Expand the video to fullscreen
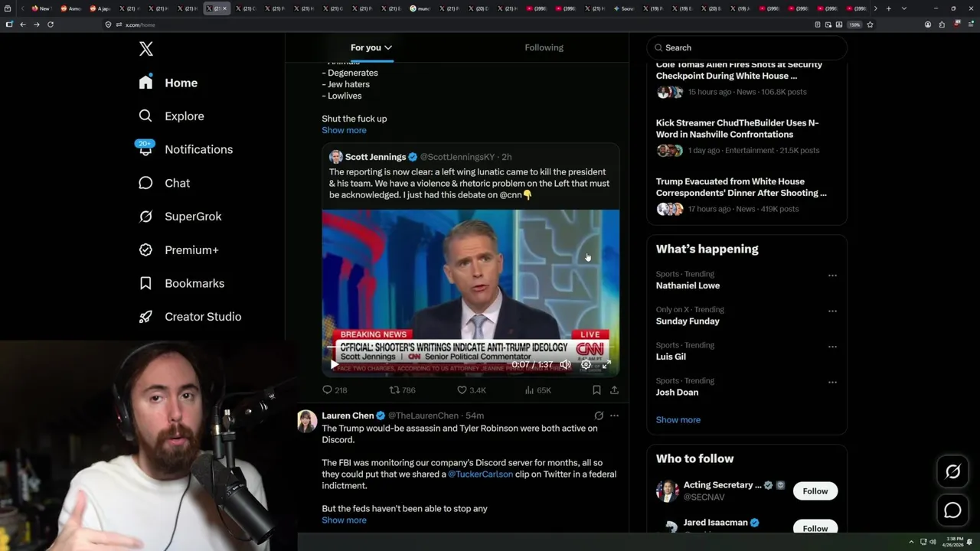 click(x=606, y=365)
